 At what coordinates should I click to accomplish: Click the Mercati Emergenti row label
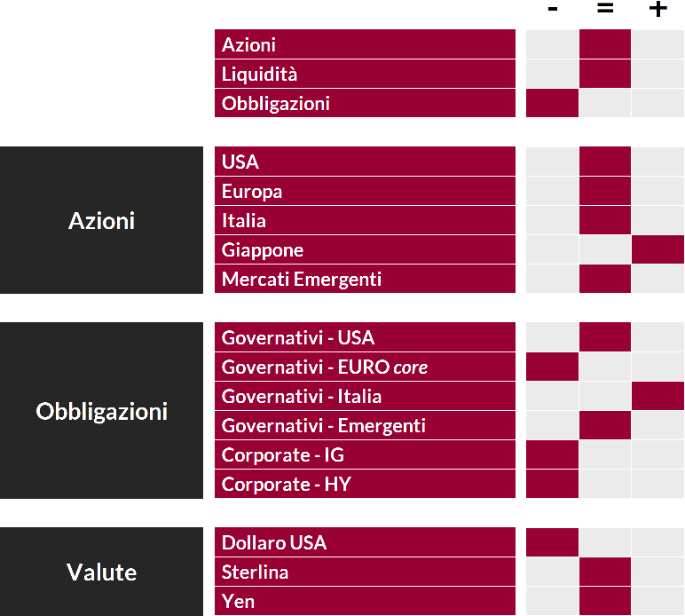365,280
